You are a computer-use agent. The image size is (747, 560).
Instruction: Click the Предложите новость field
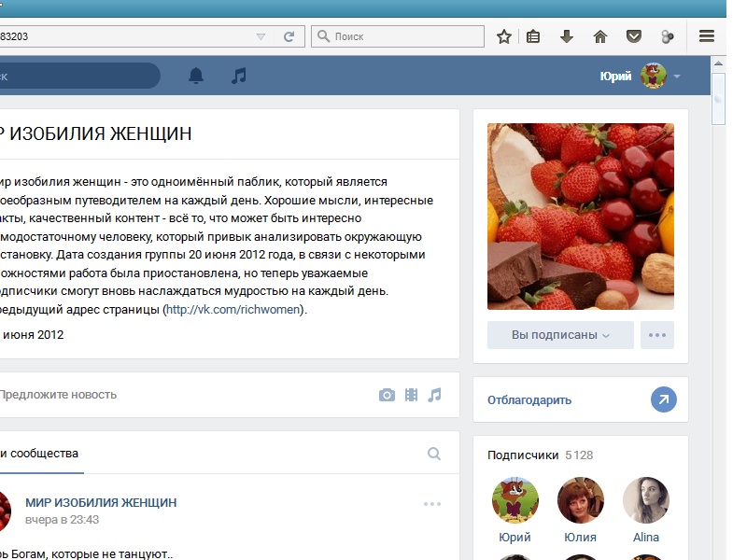(58, 395)
